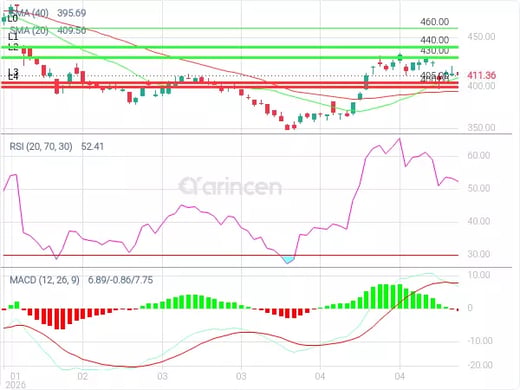Screen dimensions: 520x390
Task: Select the red RSI 30 threshold line
Action: [231, 256]
